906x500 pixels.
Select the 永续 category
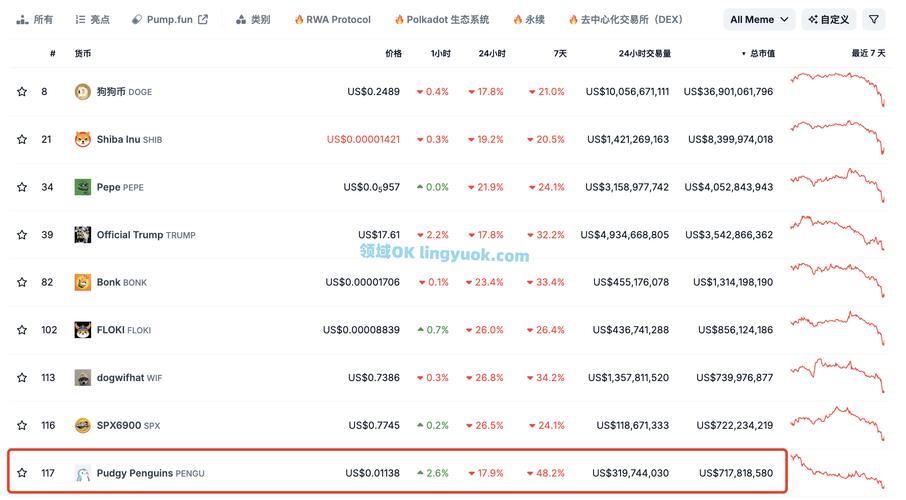pos(529,20)
